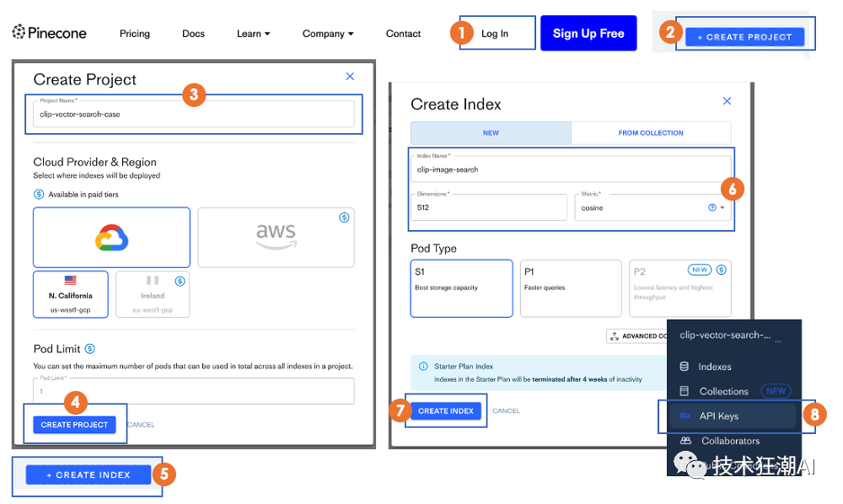Switch to the FROM COLLECTION tab
This screenshot has width=843, height=504.
pos(651,132)
